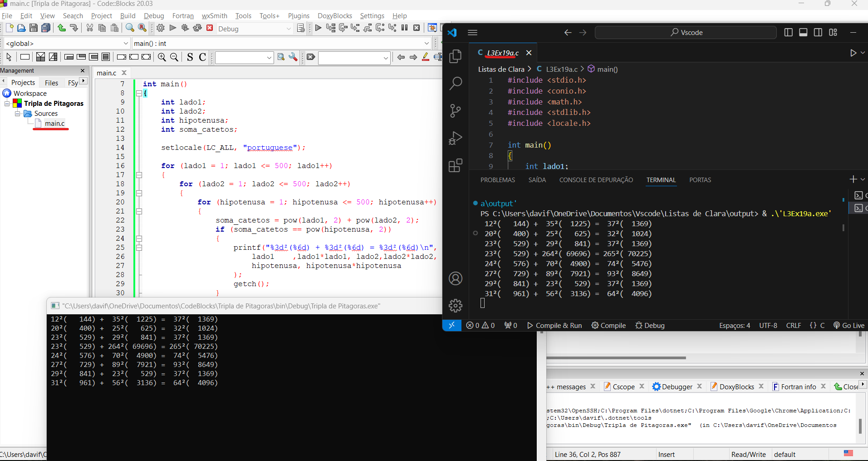Open the main() : int function dropdown
Screen dimensions: 868x461
tap(427, 43)
